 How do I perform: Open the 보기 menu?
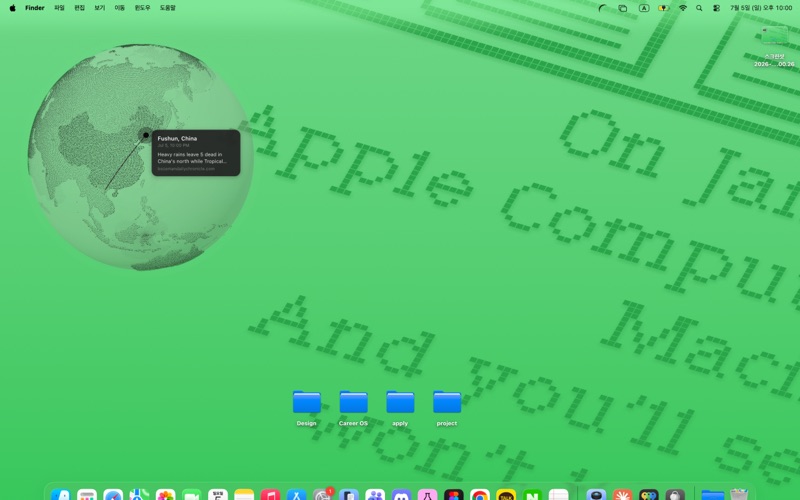(99, 8)
